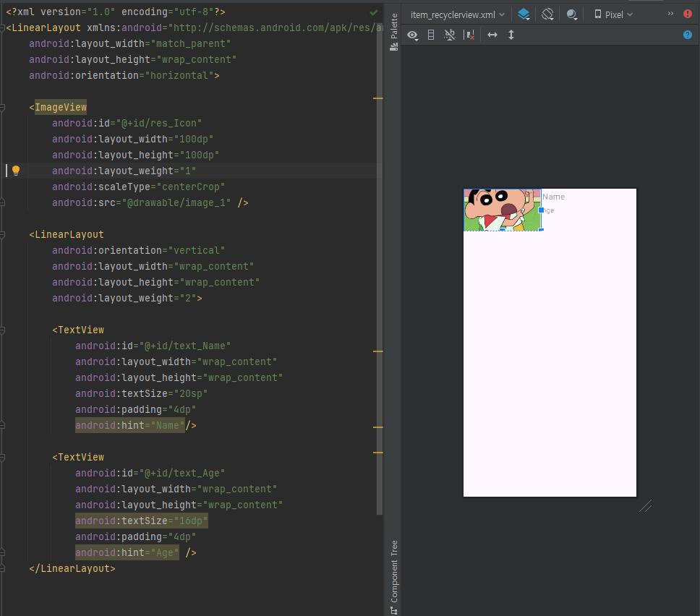This screenshot has height=616, width=700.
Task: Open the blue help question mark
Action: pyautogui.click(x=688, y=35)
